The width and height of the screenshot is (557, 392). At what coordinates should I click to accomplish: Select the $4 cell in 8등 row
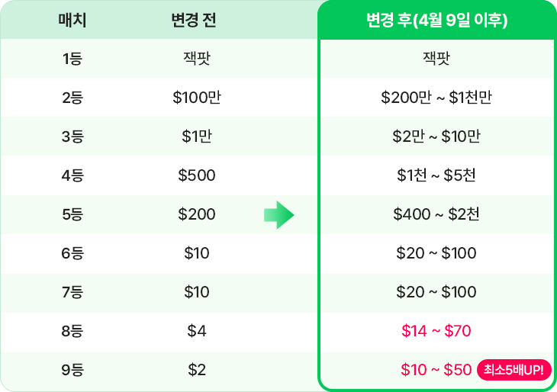(196, 331)
